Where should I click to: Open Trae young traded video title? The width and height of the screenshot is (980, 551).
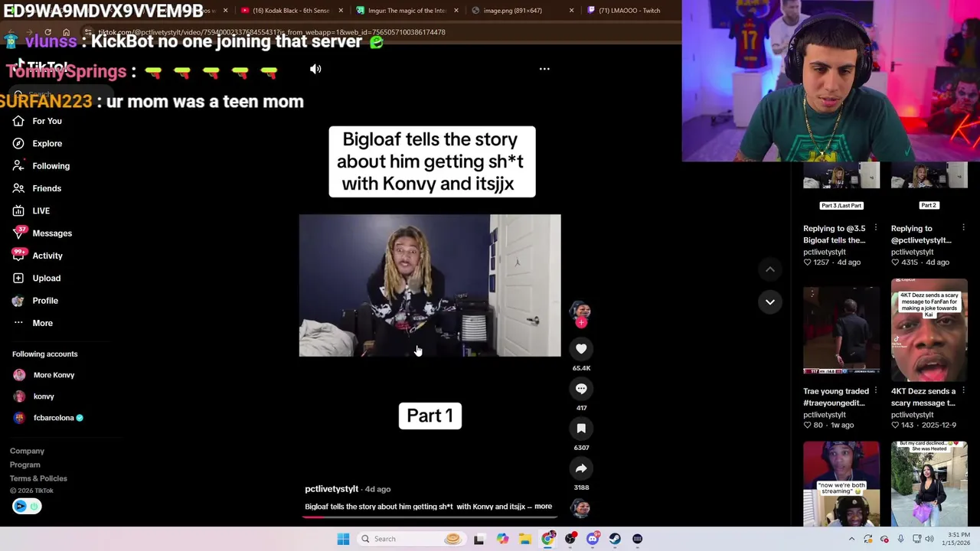836,397
